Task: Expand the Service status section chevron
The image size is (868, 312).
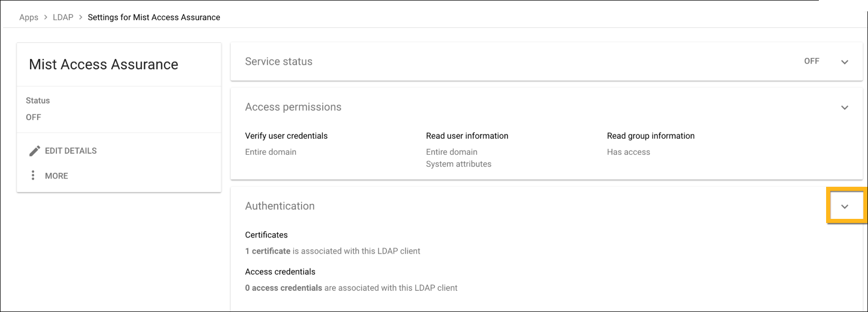Action: pos(844,62)
